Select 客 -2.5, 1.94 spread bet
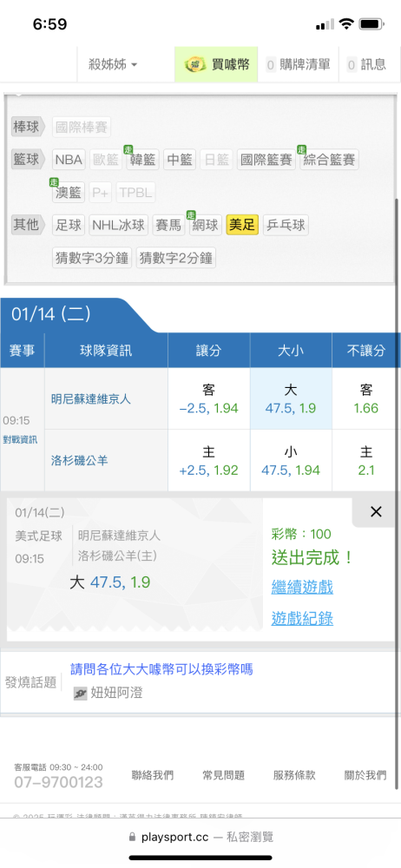The image size is (401, 868). coord(209,398)
